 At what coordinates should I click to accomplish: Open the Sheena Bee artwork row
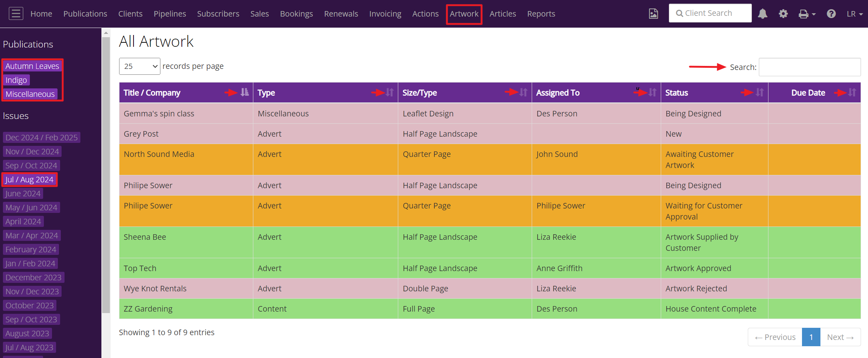[490, 242]
